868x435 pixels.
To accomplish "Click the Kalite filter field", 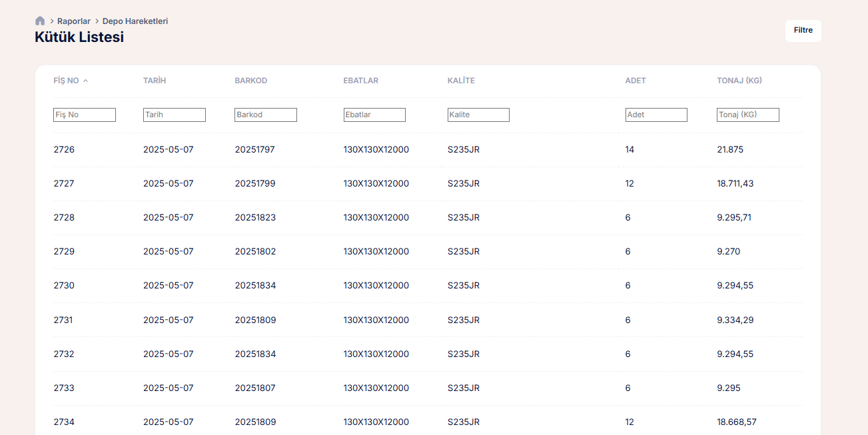I will pos(478,115).
